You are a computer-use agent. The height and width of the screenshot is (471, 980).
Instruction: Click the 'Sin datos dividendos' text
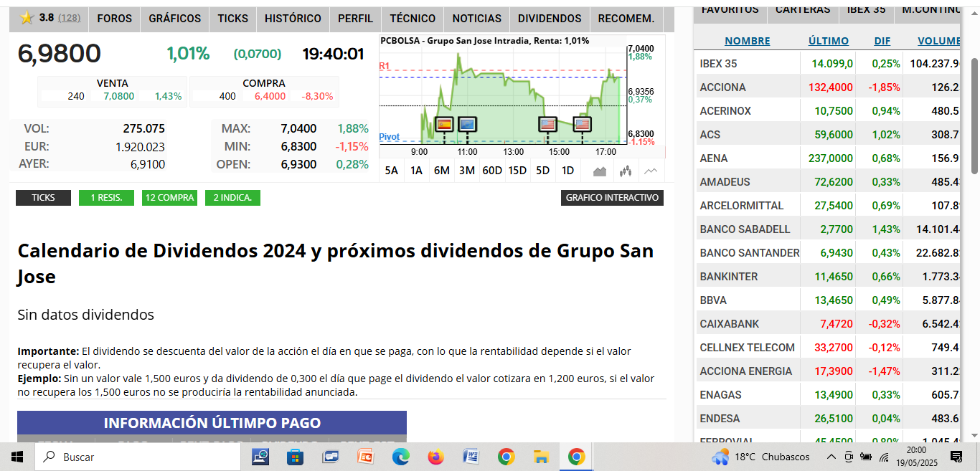(x=85, y=315)
